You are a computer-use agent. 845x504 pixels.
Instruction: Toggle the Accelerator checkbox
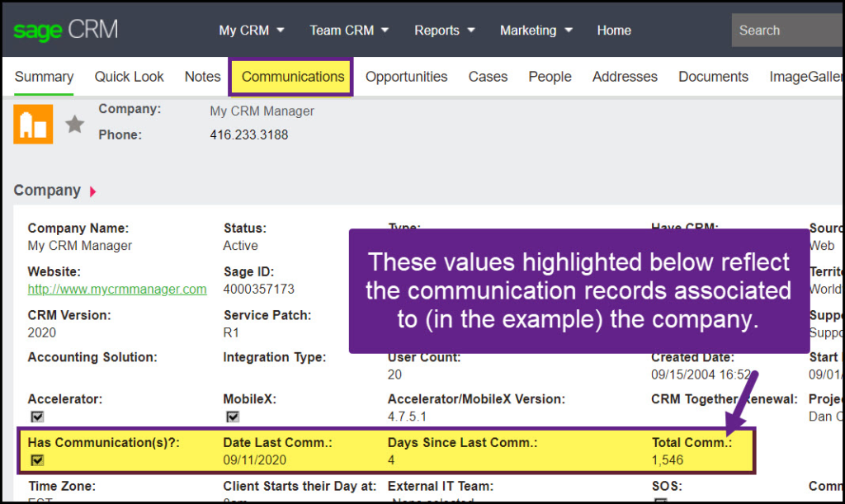(37, 417)
